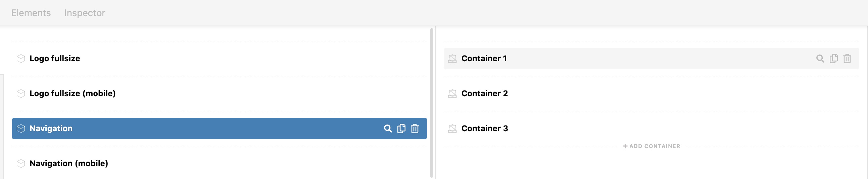Duplicate Container 1 with copy icon
Screen dimensions: 868x179
coord(834,59)
